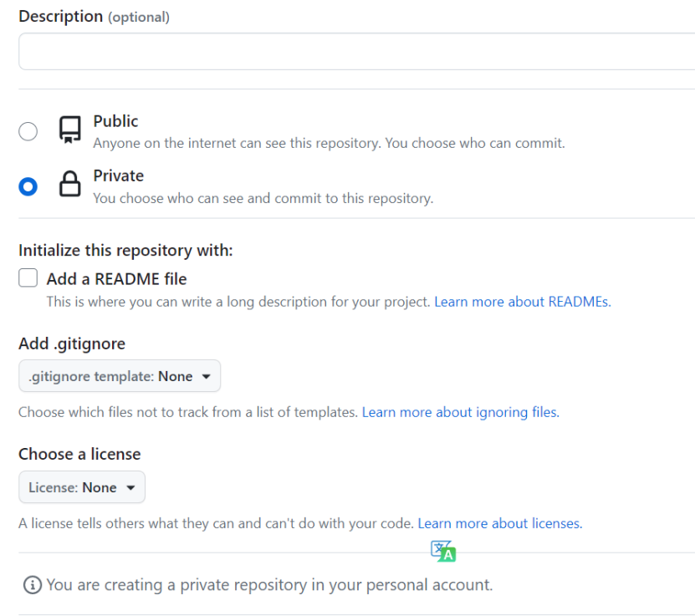Select the Public radio button
695x616 pixels.
[x=28, y=132]
